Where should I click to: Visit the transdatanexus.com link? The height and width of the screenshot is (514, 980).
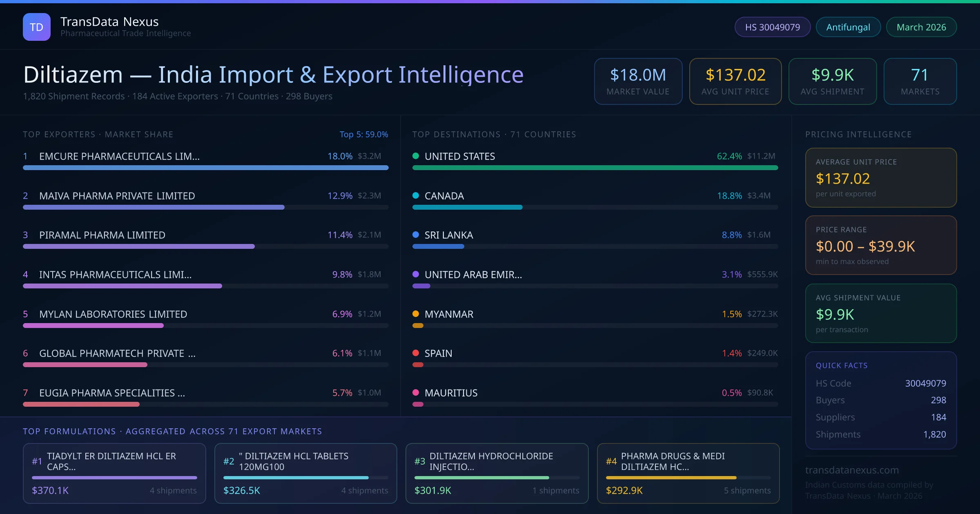coord(852,470)
